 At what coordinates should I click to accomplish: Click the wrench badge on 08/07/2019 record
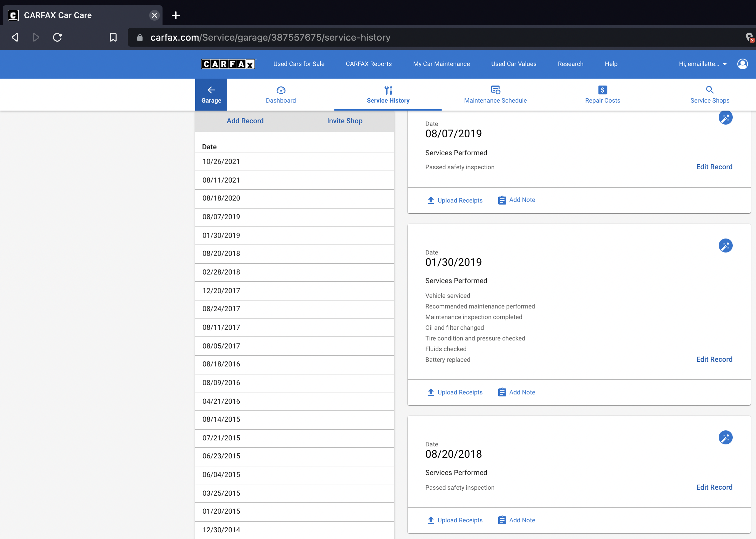tap(725, 118)
